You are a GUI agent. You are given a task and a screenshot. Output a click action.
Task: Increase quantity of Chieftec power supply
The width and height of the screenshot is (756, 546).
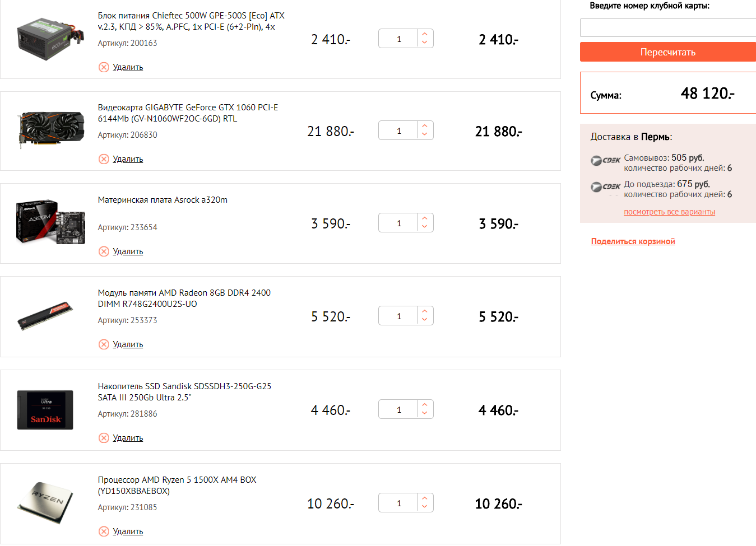425,34
